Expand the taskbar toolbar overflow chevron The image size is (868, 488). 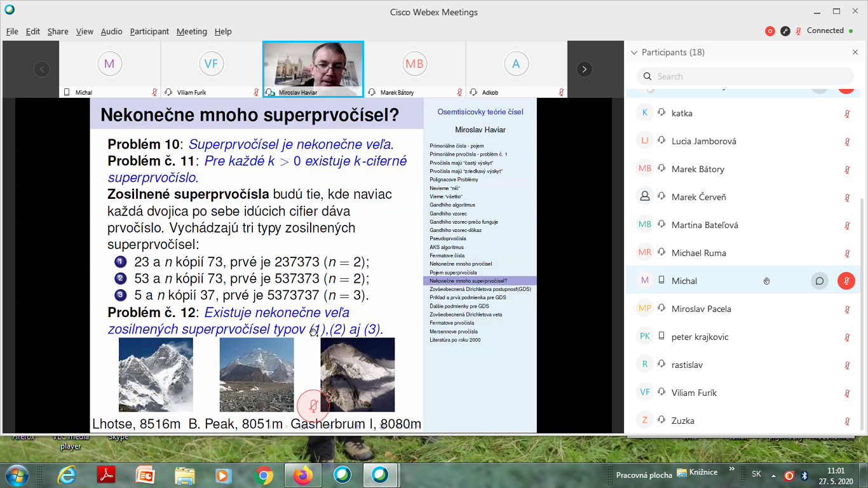[x=731, y=469]
